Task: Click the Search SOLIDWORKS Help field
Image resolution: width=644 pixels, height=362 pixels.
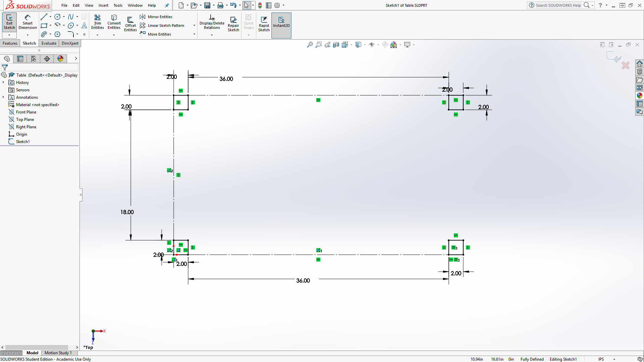Action: pyautogui.click(x=557, y=5)
